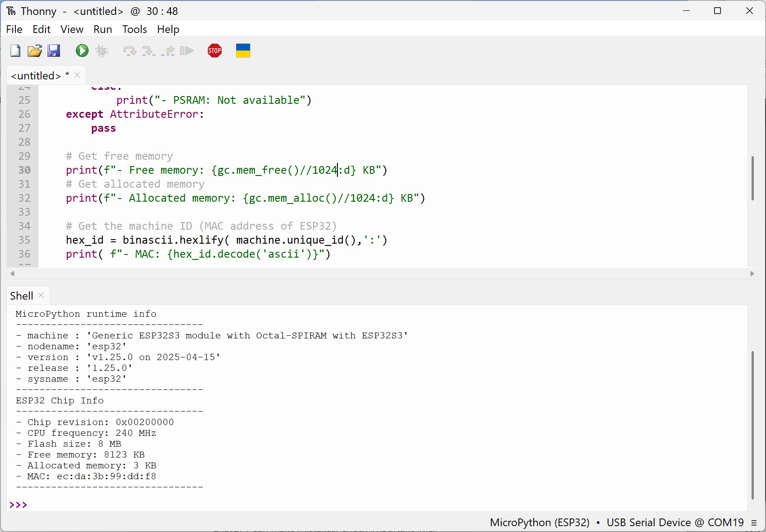Click the Thonny app icon in title bar
The width and height of the screenshot is (766, 532).
click(x=11, y=11)
